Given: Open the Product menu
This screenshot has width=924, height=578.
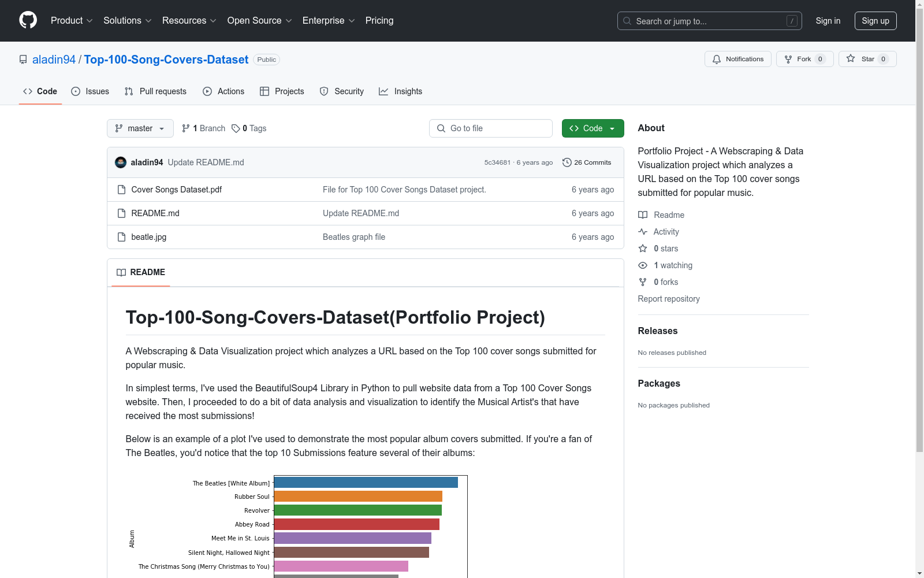Looking at the screenshot, I should pyautogui.click(x=72, y=20).
